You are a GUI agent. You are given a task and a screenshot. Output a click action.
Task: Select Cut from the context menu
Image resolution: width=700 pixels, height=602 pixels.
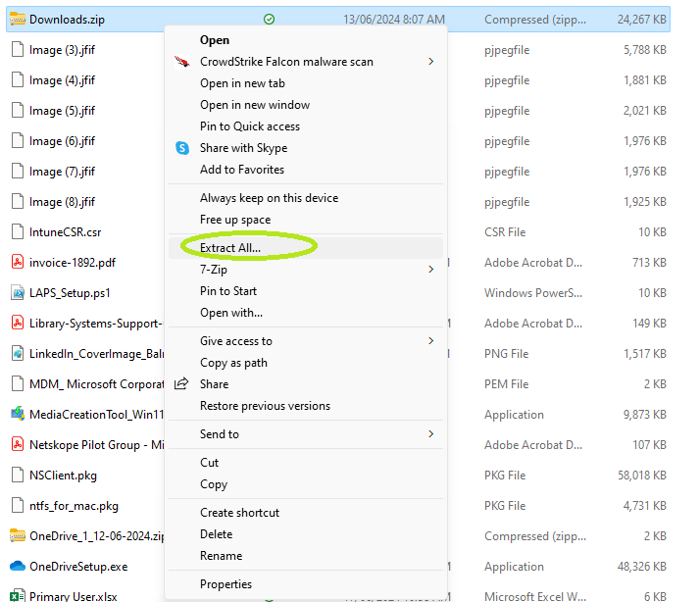[210, 463]
